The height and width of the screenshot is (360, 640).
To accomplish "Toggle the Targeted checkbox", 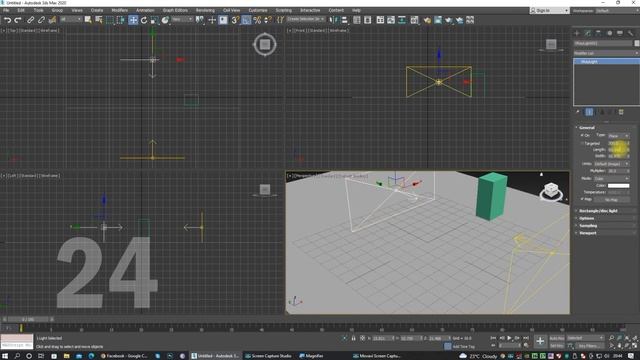I will 582,143.
